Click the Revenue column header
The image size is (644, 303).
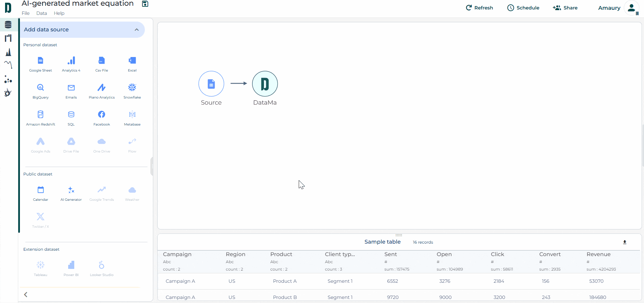598,254
